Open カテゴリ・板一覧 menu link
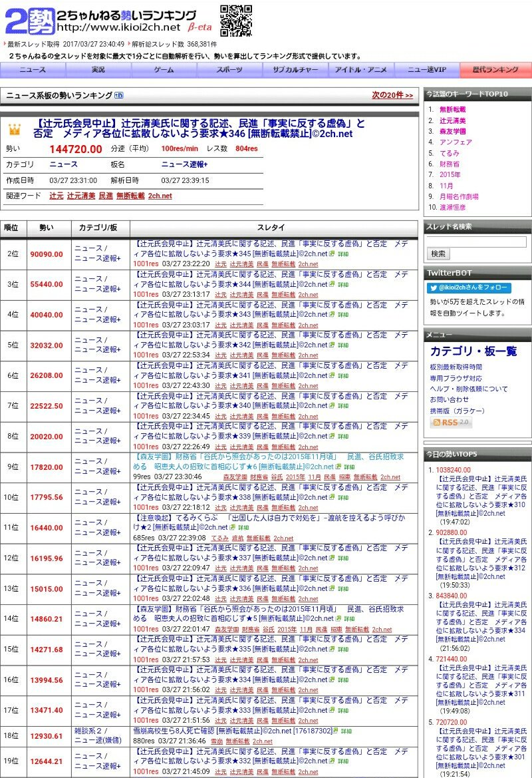 click(x=473, y=351)
